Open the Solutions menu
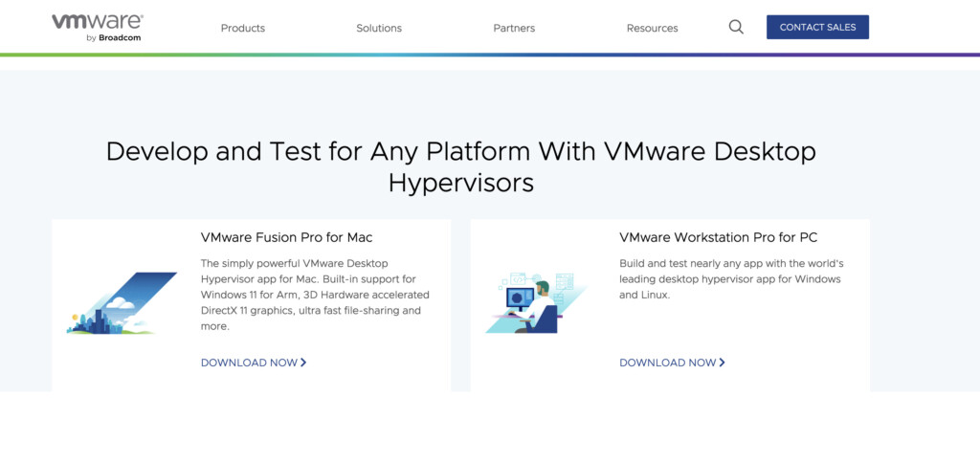The image size is (980, 462). tap(379, 28)
